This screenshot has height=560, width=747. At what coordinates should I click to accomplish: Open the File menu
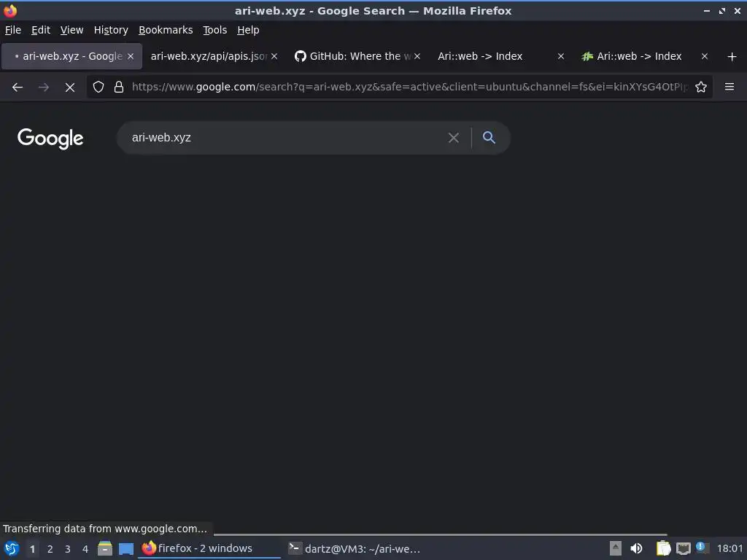tap(13, 30)
